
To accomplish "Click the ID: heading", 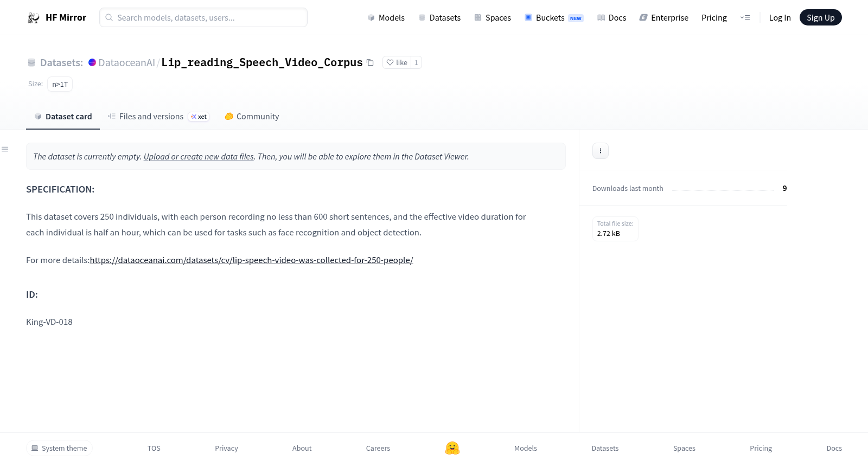I will click(x=32, y=295).
